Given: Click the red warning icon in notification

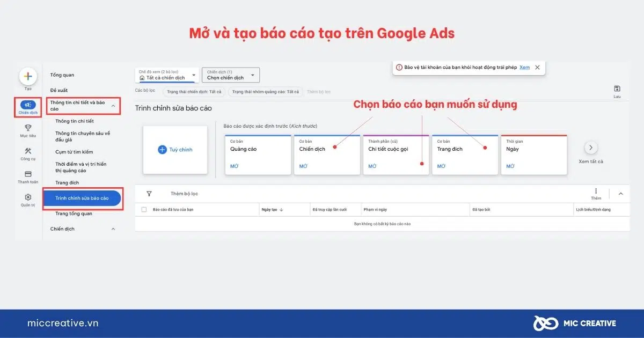Looking at the screenshot, I should [x=399, y=67].
